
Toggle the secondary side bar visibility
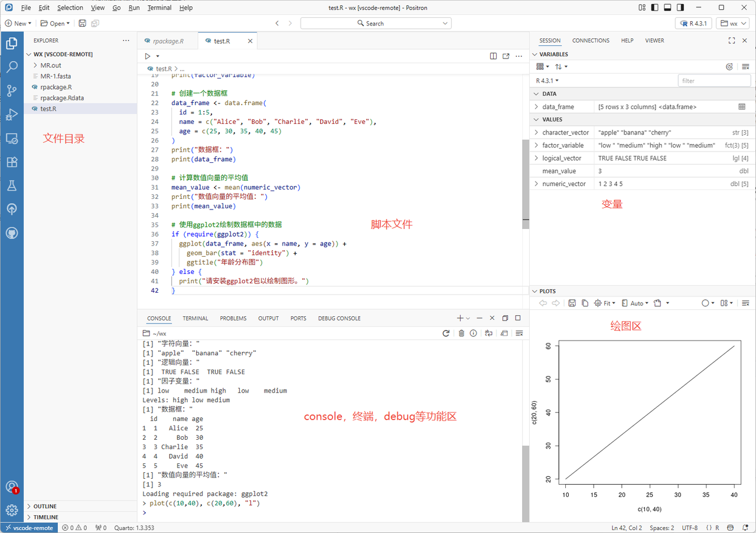[x=680, y=7]
